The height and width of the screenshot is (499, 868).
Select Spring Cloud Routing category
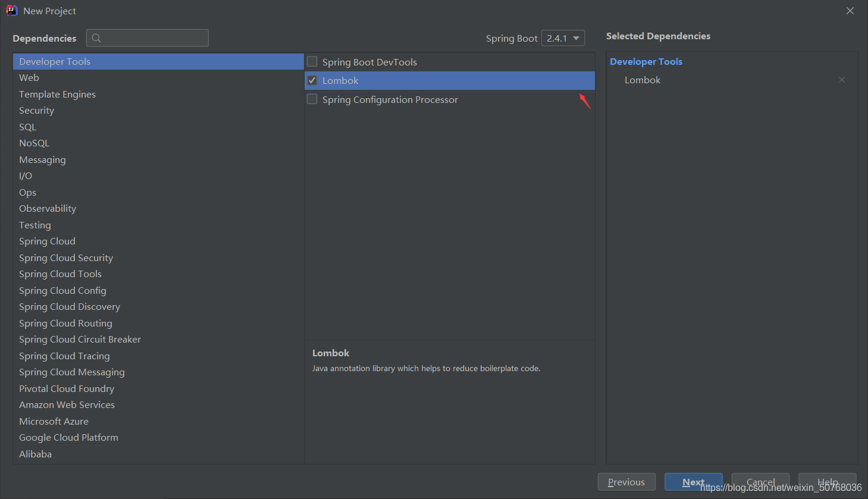[x=158, y=323]
